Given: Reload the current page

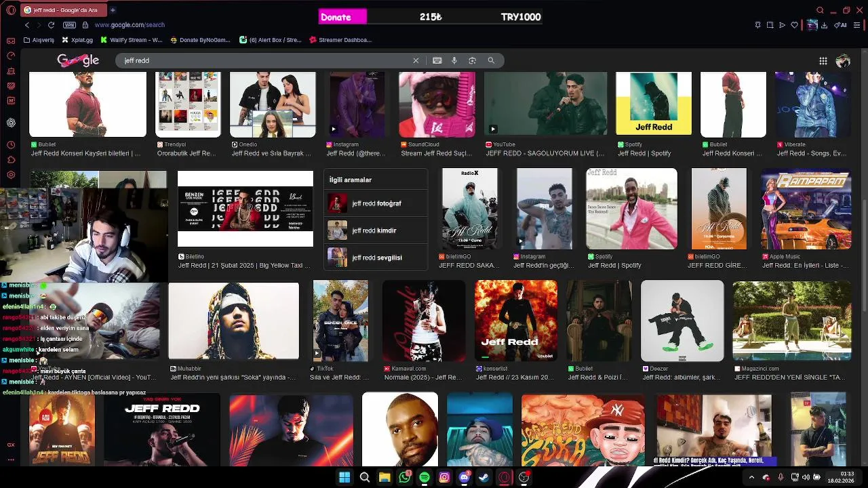Looking at the screenshot, I should 51,25.
